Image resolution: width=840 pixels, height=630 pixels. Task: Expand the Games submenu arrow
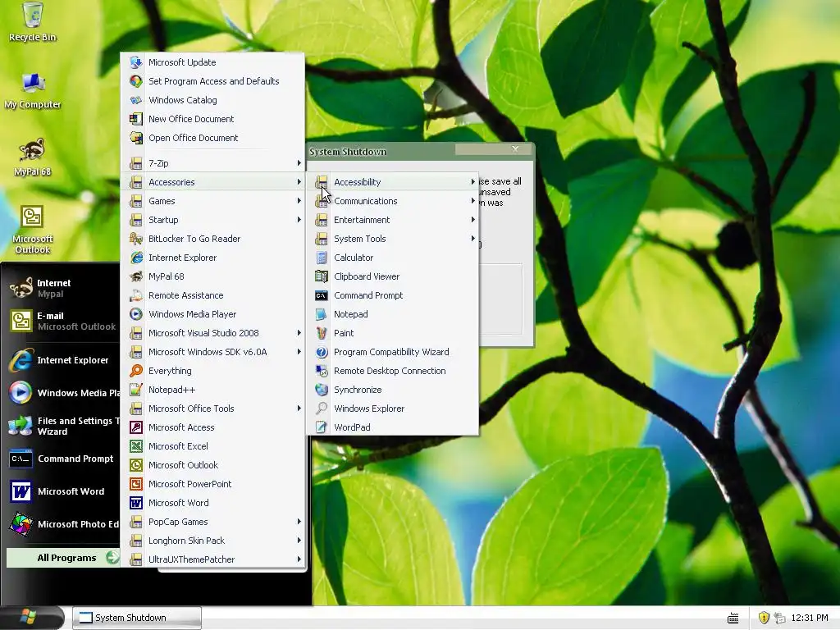299,201
